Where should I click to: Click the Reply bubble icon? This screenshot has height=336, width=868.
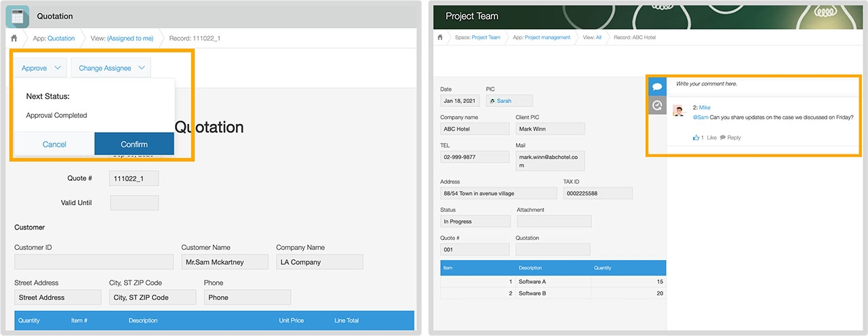723,138
